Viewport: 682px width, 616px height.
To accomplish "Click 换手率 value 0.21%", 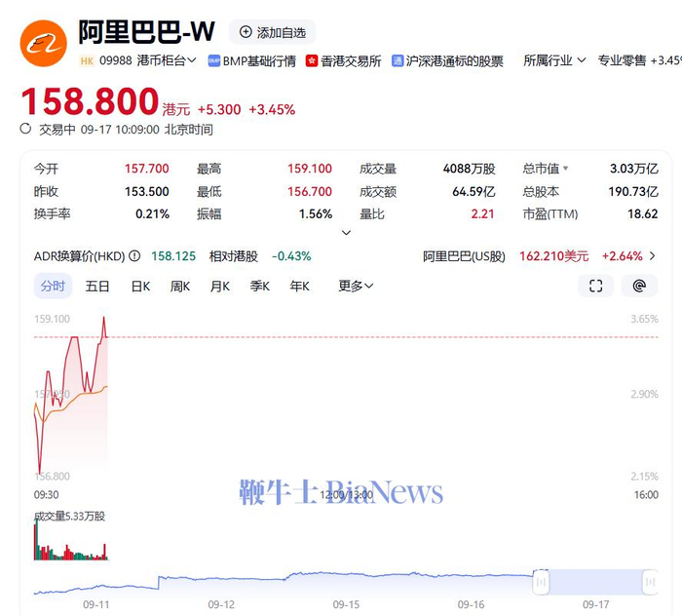I will click(152, 214).
